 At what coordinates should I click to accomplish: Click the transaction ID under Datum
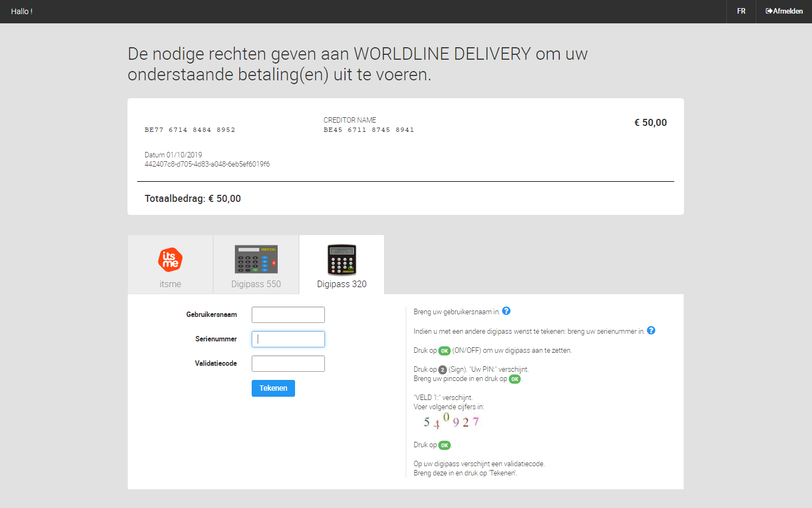pyautogui.click(x=207, y=164)
